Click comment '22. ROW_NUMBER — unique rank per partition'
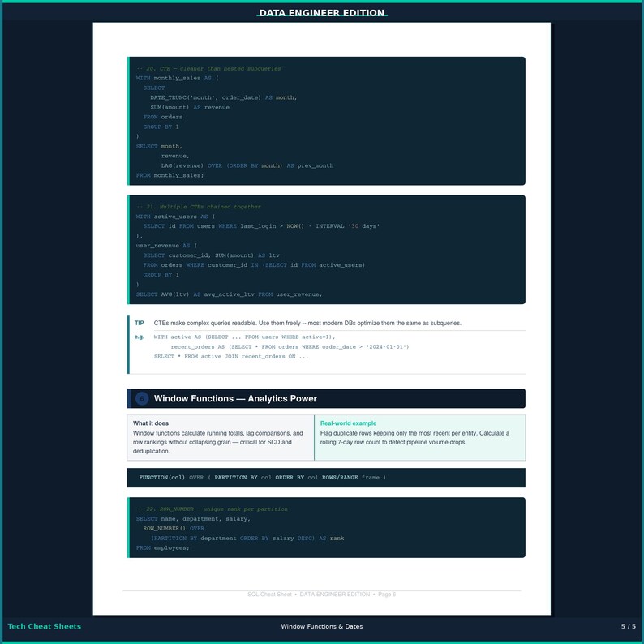This screenshot has height=644, width=644. point(212,509)
